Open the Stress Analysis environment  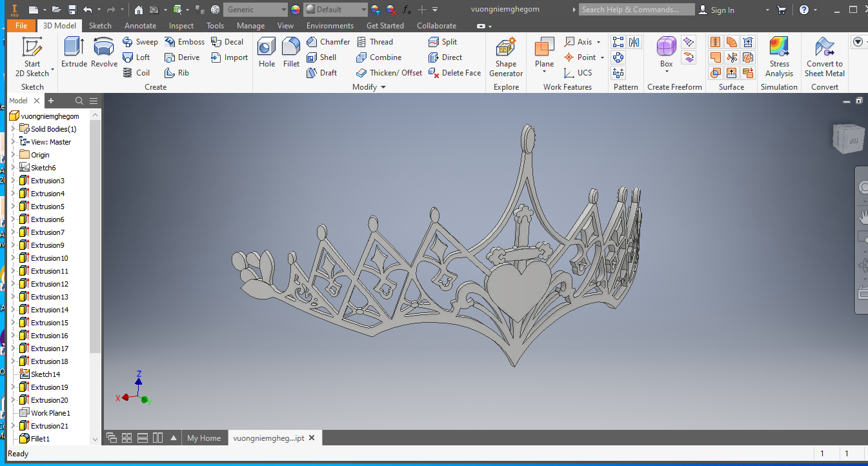(x=779, y=57)
